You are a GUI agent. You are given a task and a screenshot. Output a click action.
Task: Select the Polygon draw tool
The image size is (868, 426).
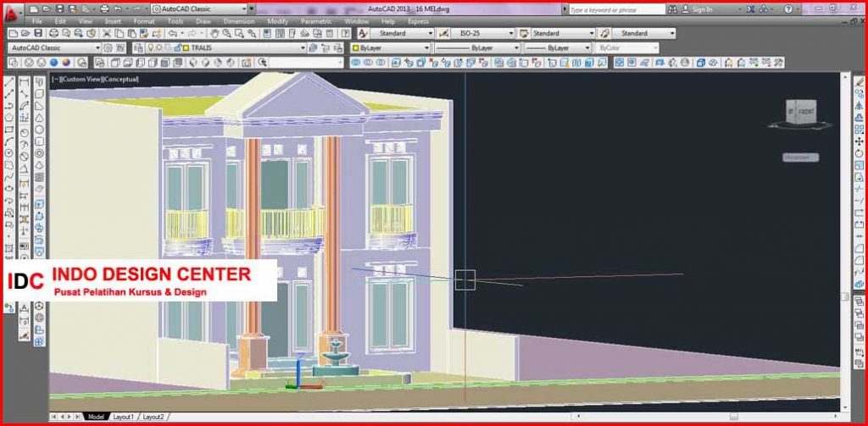click(x=8, y=117)
